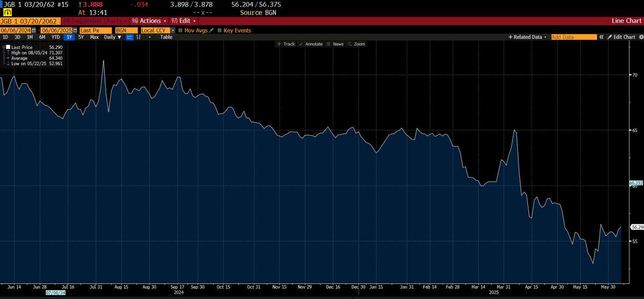
Task: Click the 3.888 yield value
Action: [92, 4]
